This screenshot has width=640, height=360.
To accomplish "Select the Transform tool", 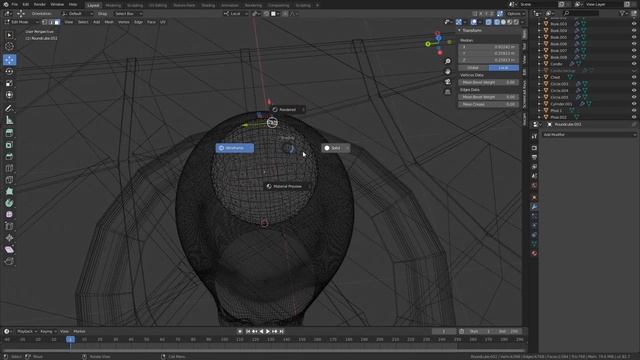I will click(9, 95).
